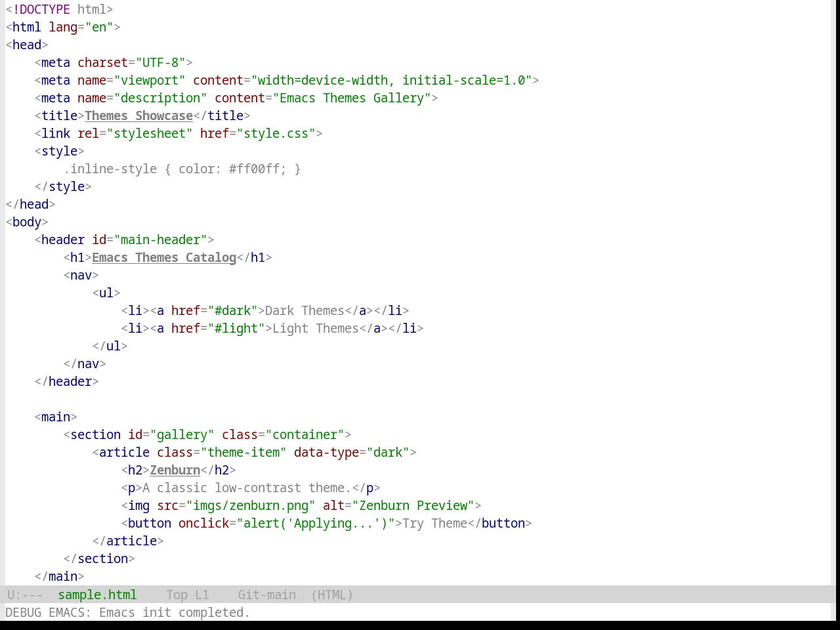Click the "viewport" name value
The width and height of the screenshot is (840, 630).
(150, 81)
